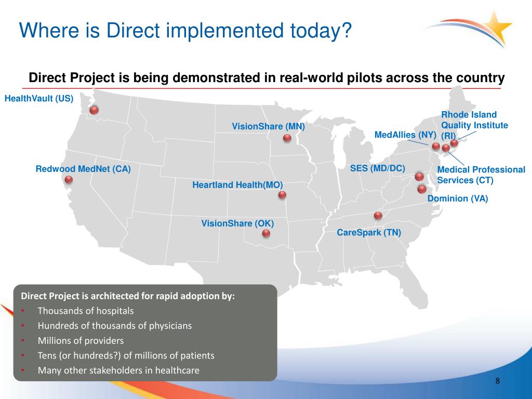
Task: Click the Dominion Virginia map pin
Action: (x=422, y=189)
